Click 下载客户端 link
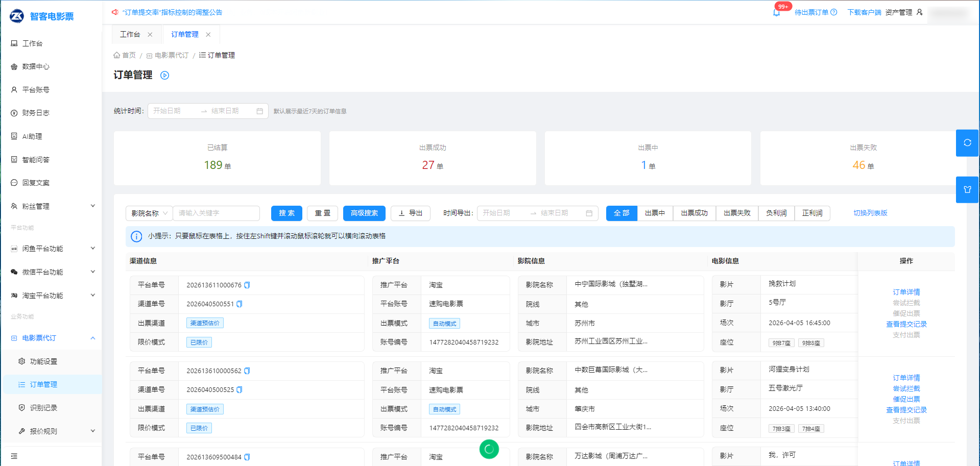This screenshot has height=466, width=980. [864, 12]
